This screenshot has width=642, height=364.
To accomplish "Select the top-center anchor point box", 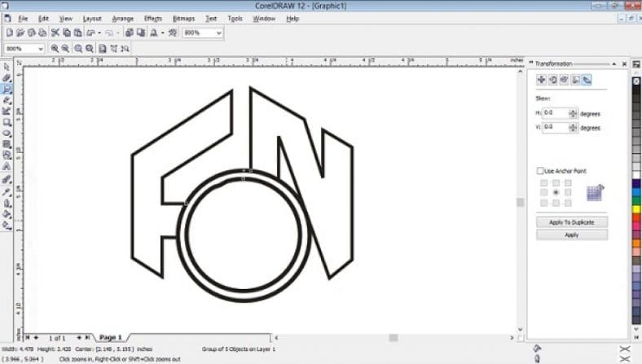I will point(556,182).
